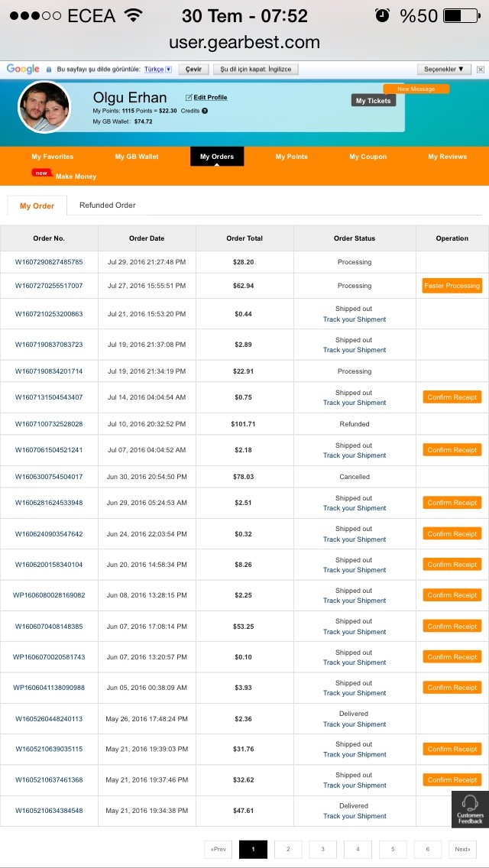Open My Favorites menu item
The height and width of the screenshot is (868, 489).
click(x=53, y=157)
